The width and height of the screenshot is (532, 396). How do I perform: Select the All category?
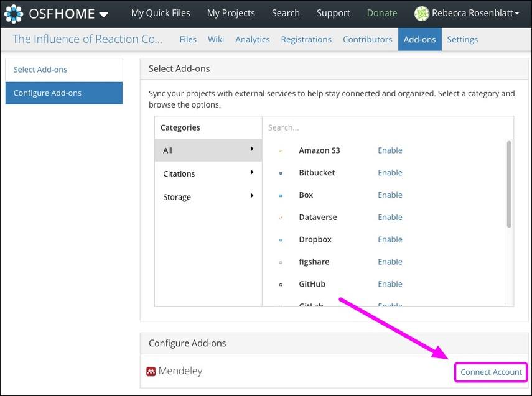click(208, 150)
